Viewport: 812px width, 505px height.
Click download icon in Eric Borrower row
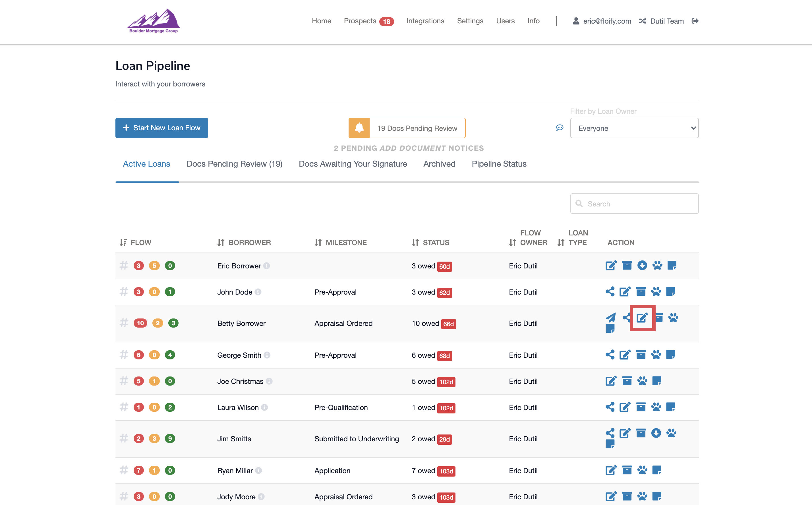(x=642, y=266)
